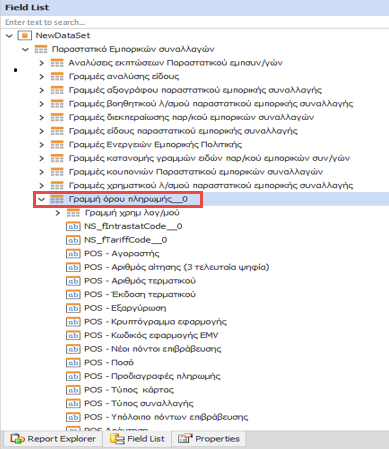The image size is (389, 449).
Task: Switch to the Properties tab
Action: [209, 439]
